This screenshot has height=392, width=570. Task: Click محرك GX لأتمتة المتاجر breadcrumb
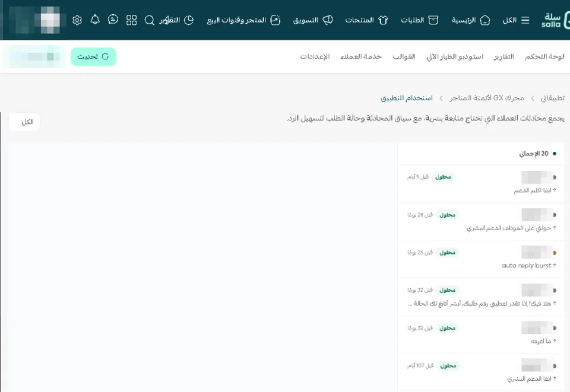[x=487, y=98]
